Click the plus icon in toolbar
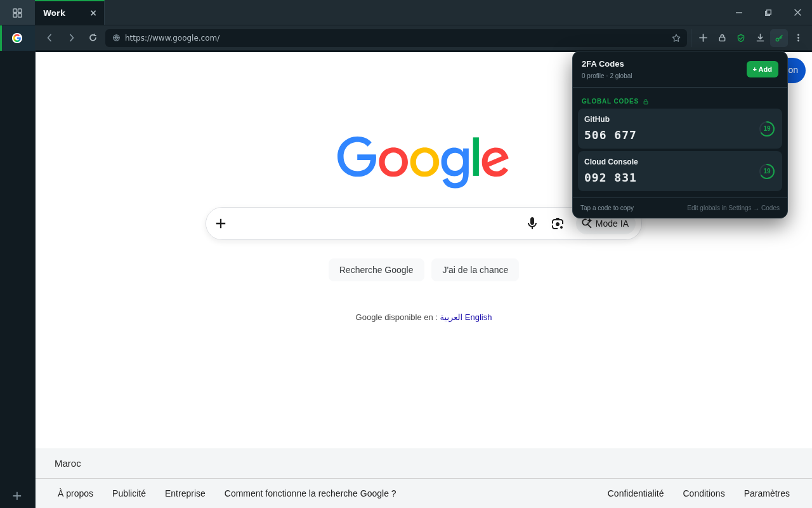Image resolution: width=812 pixels, height=508 pixels. pos(703,38)
